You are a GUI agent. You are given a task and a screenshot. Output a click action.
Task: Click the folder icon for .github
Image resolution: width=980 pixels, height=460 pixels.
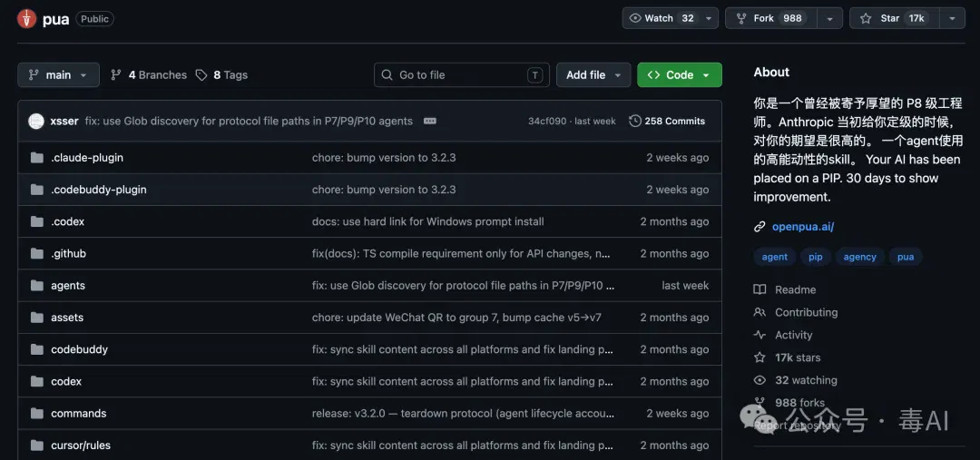37,253
